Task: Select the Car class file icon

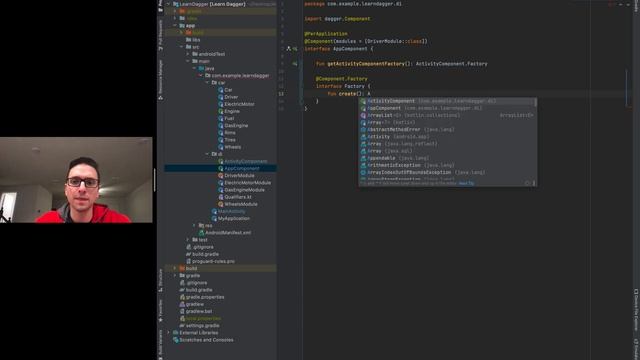Action: [220, 90]
